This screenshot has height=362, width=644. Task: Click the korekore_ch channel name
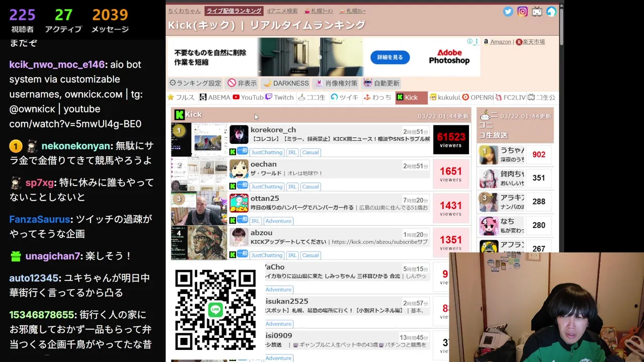click(273, 130)
